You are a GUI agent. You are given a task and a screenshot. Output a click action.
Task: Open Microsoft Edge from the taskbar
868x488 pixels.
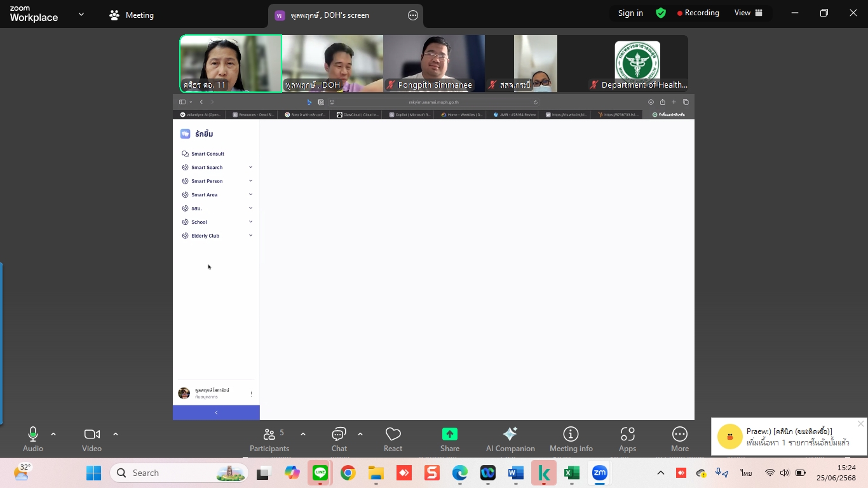459,473
